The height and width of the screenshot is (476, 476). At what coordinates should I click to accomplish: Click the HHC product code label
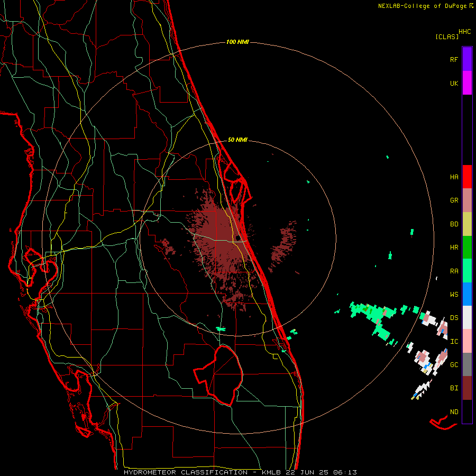[464, 32]
